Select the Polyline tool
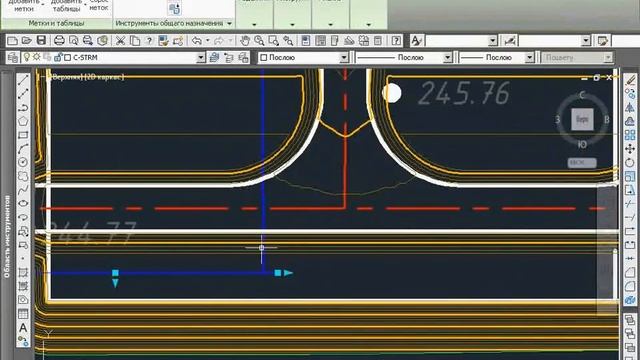Image resolution: width=640 pixels, height=360 pixels. (x=23, y=107)
